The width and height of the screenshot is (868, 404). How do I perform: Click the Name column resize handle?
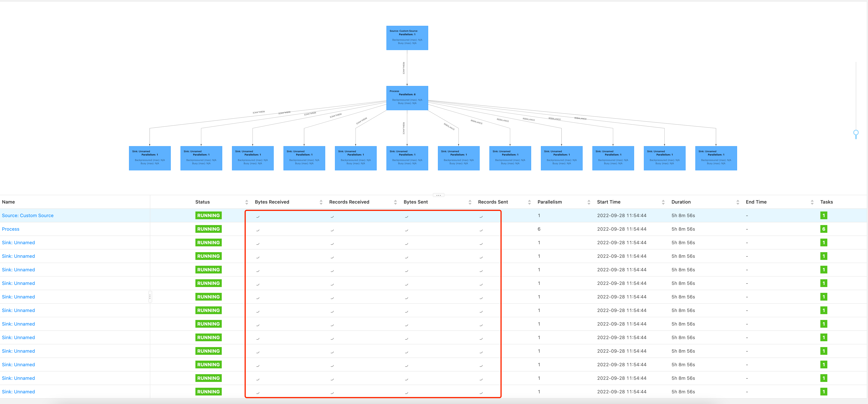[x=150, y=297]
